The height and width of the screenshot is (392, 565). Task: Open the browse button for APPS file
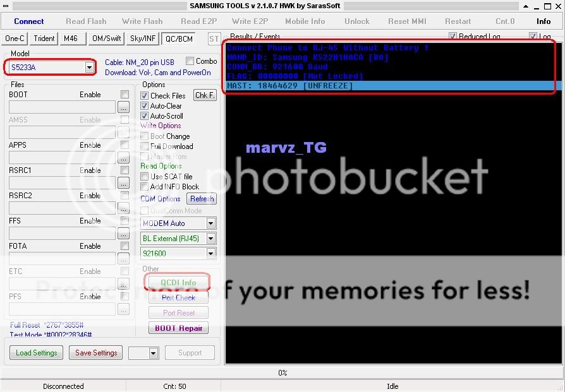tap(124, 158)
